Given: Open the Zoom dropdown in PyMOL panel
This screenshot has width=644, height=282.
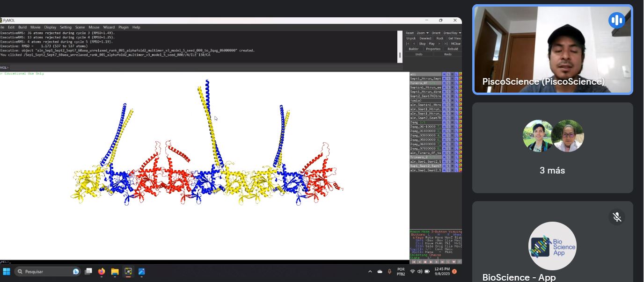Looking at the screenshot, I should pos(423,33).
